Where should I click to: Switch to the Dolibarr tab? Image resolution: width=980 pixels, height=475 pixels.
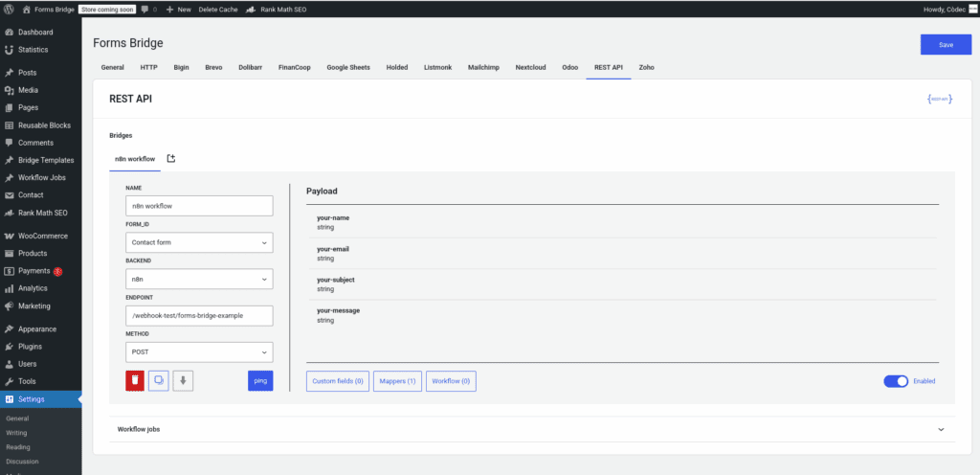point(250,67)
